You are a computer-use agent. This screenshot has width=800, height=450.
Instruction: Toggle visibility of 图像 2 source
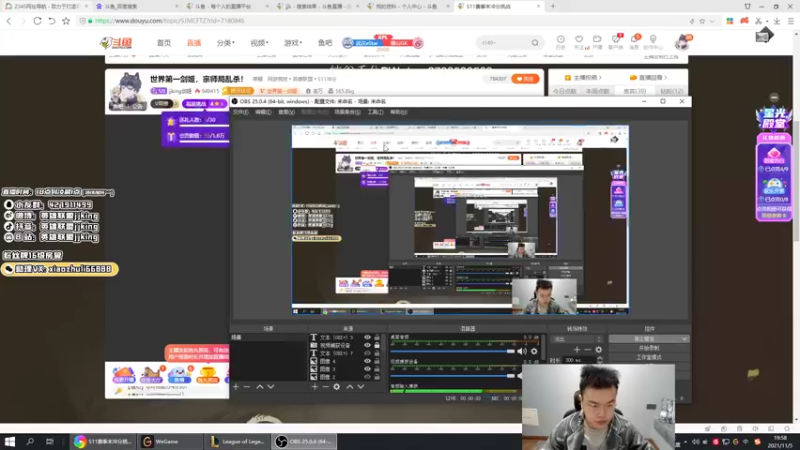coord(367,377)
